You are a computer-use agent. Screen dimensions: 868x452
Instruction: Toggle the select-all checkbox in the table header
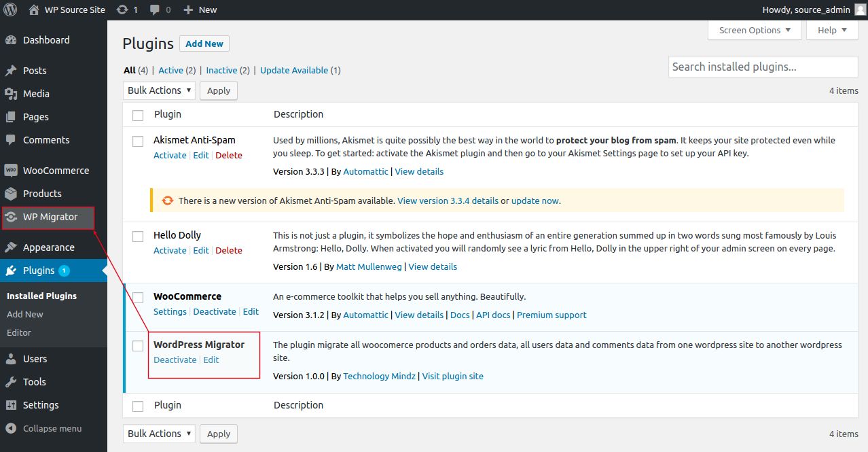pyautogui.click(x=138, y=115)
